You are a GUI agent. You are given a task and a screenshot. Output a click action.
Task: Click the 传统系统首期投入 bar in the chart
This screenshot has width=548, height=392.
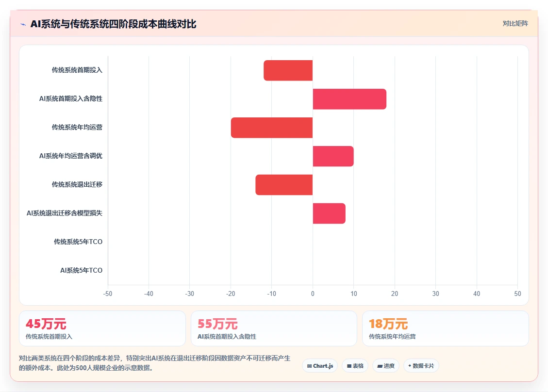point(288,70)
